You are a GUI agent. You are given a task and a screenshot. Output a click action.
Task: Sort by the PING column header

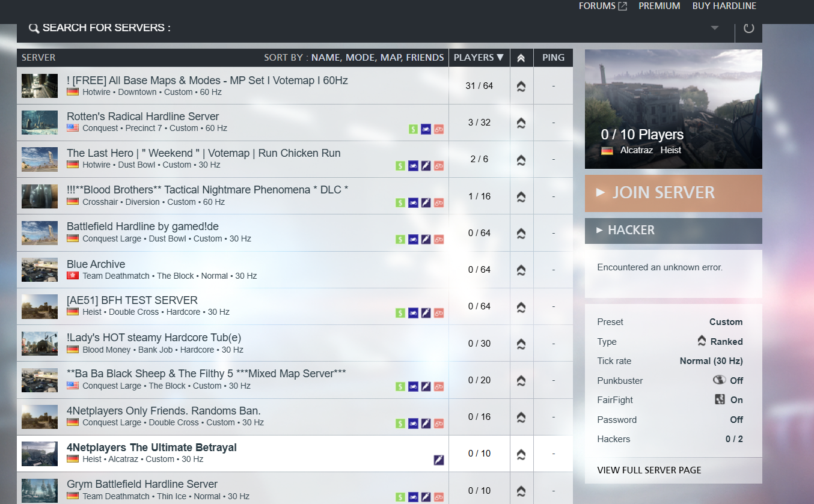[553, 58]
